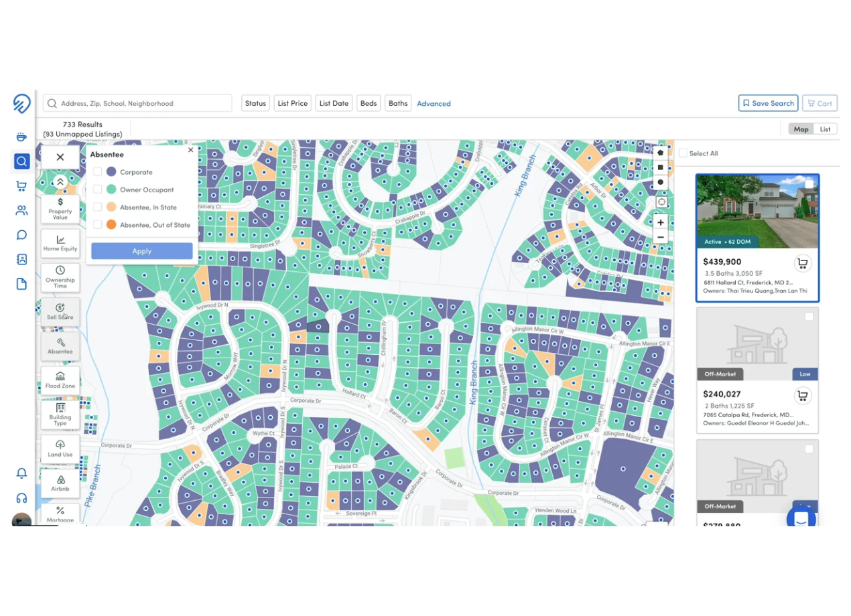Expand the Beds filter dropdown
851x616 pixels.
coord(369,103)
